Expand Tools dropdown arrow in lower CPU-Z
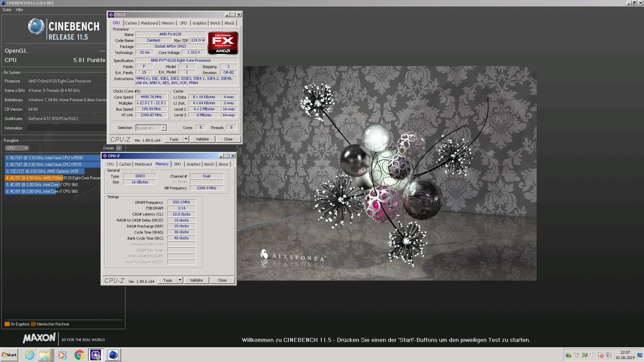644x362 pixels. click(180, 280)
